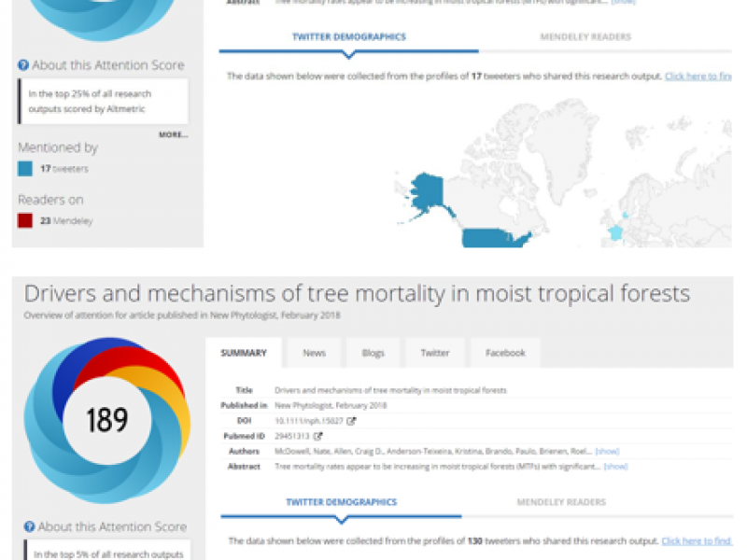Expand the lower Abstract with show link
The width and height of the screenshot is (747, 560).
pos(615,467)
